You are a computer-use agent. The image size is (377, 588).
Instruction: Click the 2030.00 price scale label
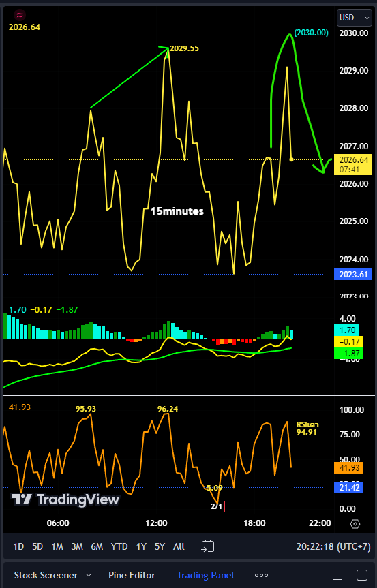click(354, 33)
